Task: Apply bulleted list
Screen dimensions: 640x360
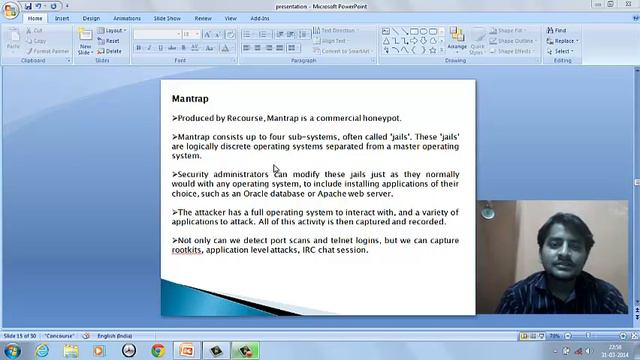Action: [x=249, y=35]
